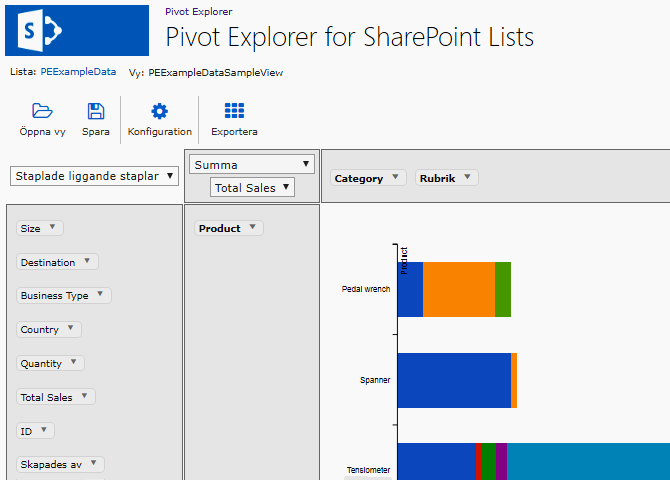Open the PEExampleData list link
This screenshot has width=670, height=480.
click(x=78, y=72)
